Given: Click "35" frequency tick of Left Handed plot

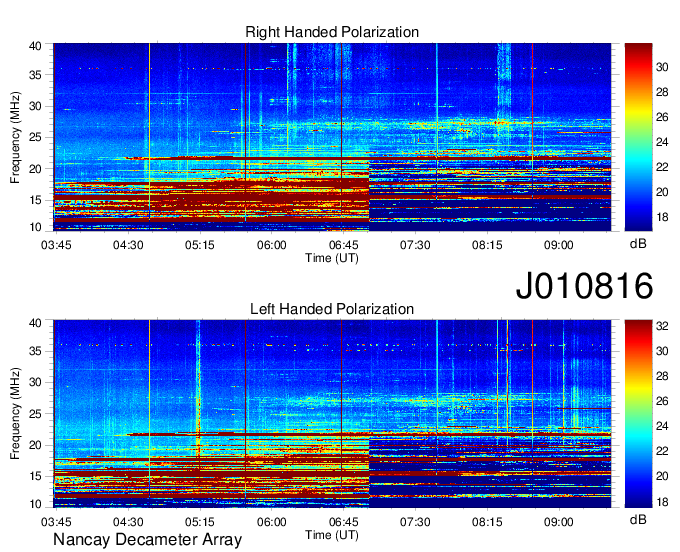Looking at the screenshot, I should point(35,351).
